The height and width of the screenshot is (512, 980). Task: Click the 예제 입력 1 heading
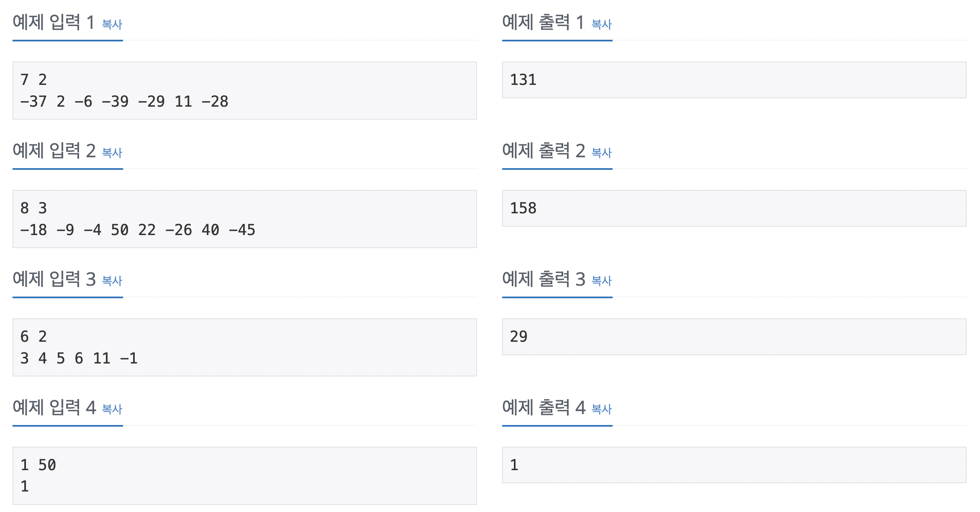point(54,22)
